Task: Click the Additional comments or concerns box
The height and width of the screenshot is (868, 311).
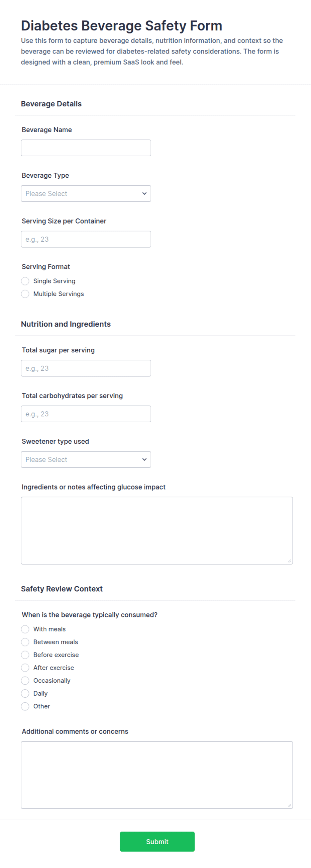Action: click(x=157, y=775)
